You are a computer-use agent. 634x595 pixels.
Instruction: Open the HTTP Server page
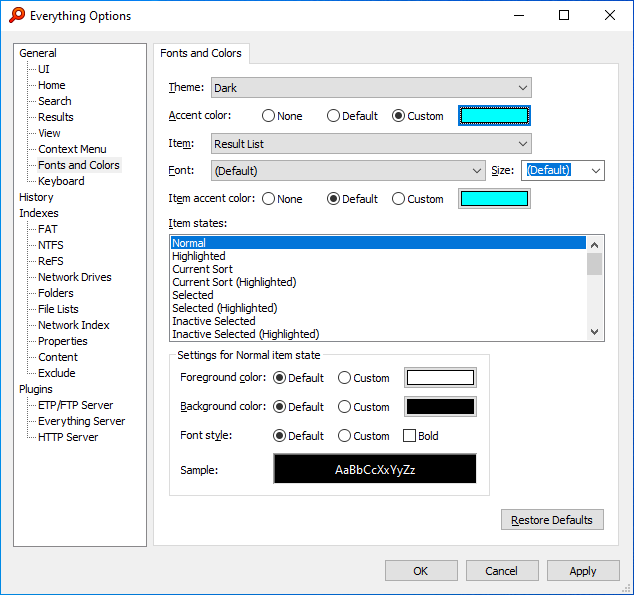click(68, 437)
